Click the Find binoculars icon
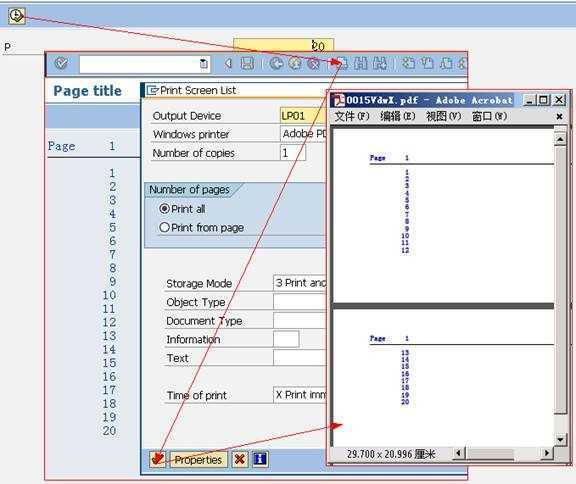The height and width of the screenshot is (484, 576). 360,64
